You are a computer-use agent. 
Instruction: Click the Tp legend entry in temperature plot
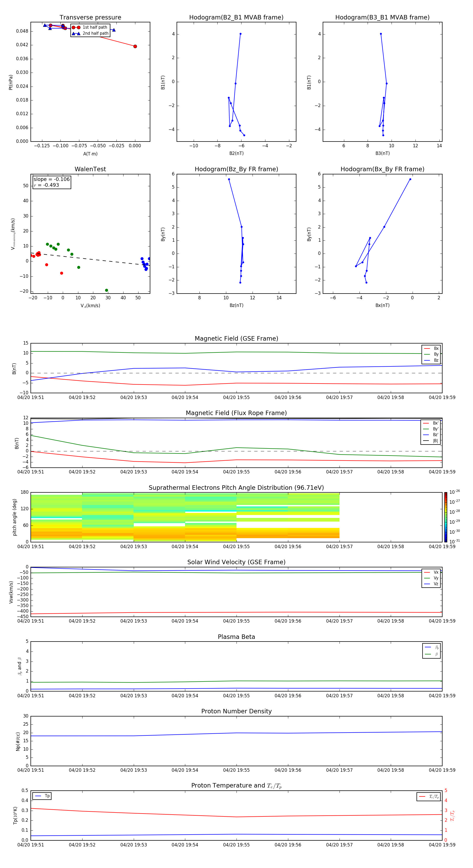(x=42, y=796)
